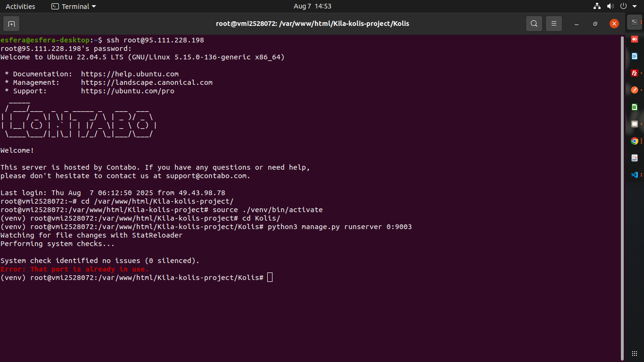Open a new terminal tab
644x362 pixels.
pos(11,24)
